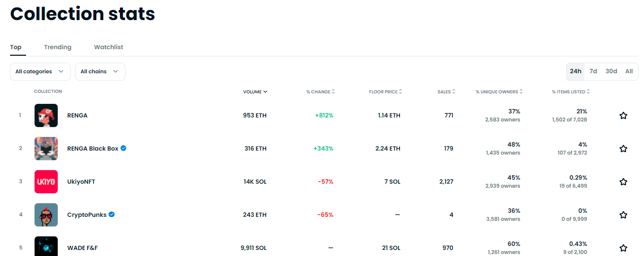Sort by % Change column header

point(320,92)
